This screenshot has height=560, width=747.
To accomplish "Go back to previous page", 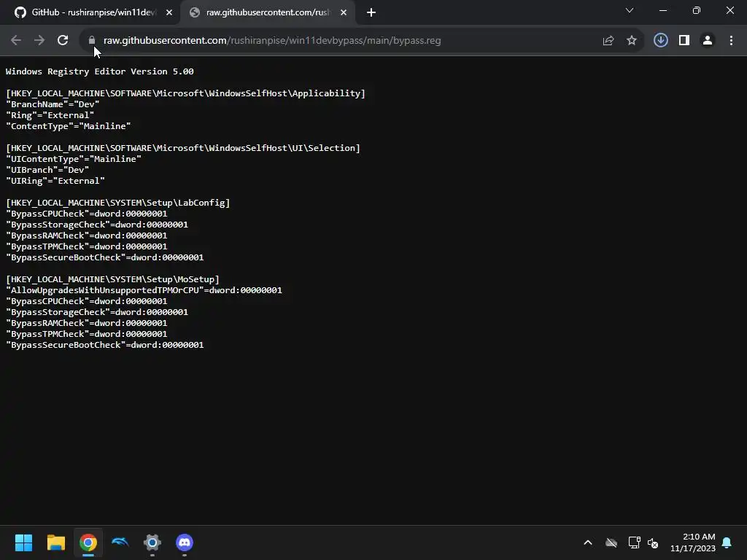I will tap(16, 41).
